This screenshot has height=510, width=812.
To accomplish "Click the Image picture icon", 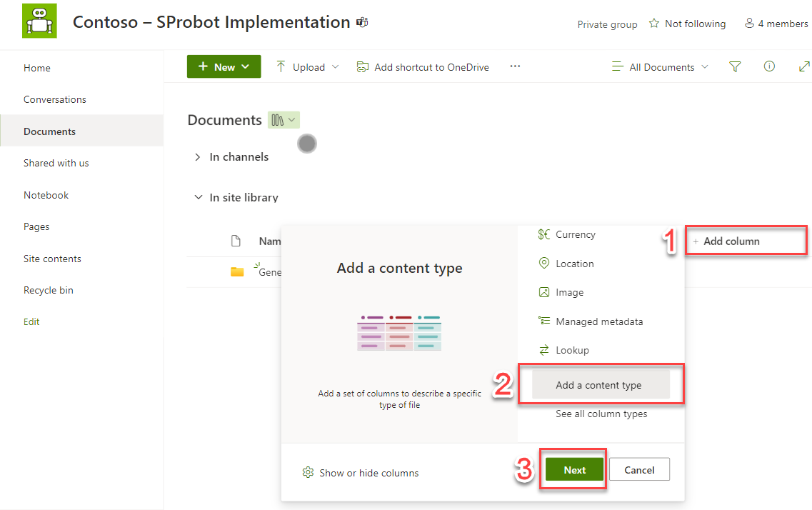I will [543, 292].
